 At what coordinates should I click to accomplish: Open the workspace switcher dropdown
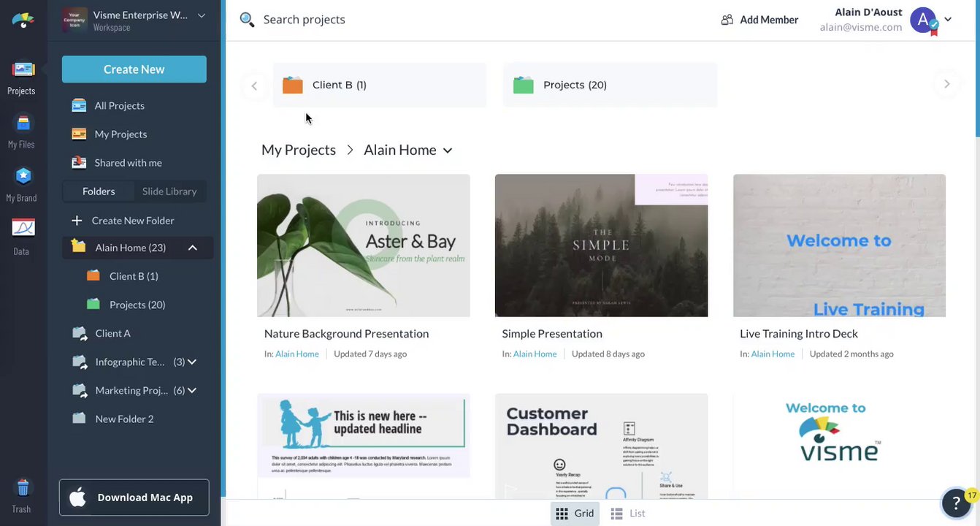[x=202, y=15]
